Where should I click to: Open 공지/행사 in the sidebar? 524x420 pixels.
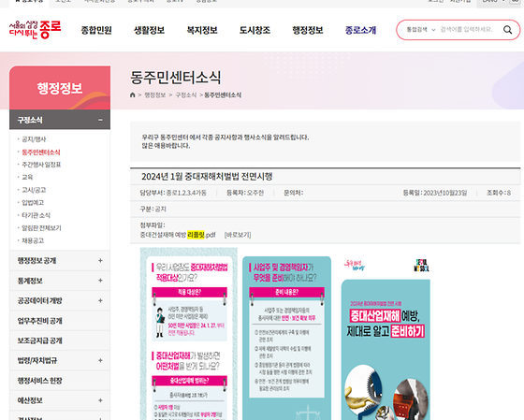click(x=34, y=139)
